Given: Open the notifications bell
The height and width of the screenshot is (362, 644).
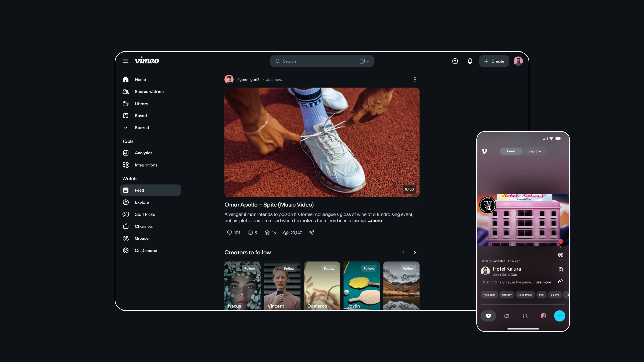Looking at the screenshot, I should click(x=470, y=61).
